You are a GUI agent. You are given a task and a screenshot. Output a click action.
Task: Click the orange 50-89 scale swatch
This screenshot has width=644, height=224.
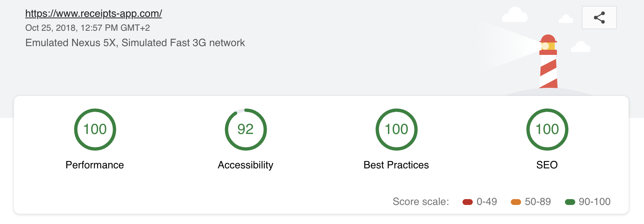pyautogui.click(x=516, y=202)
